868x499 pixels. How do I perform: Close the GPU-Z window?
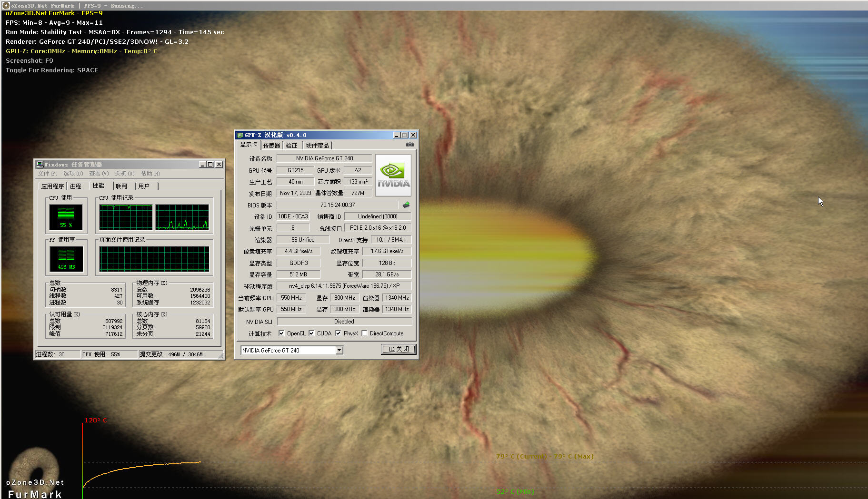click(413, 135)
